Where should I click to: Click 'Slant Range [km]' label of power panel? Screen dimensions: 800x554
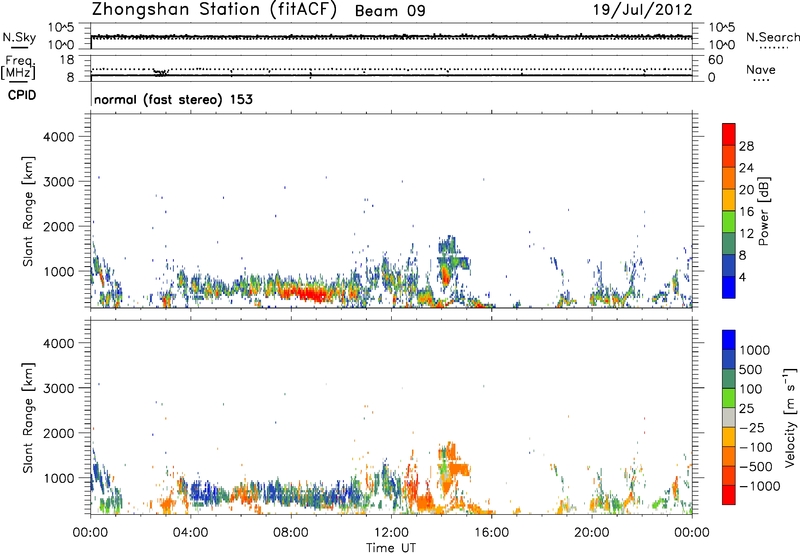click(28, 211)
